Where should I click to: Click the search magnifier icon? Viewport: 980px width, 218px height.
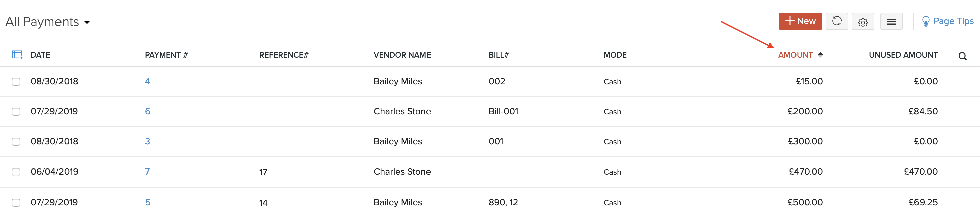[x=962, y=56]
